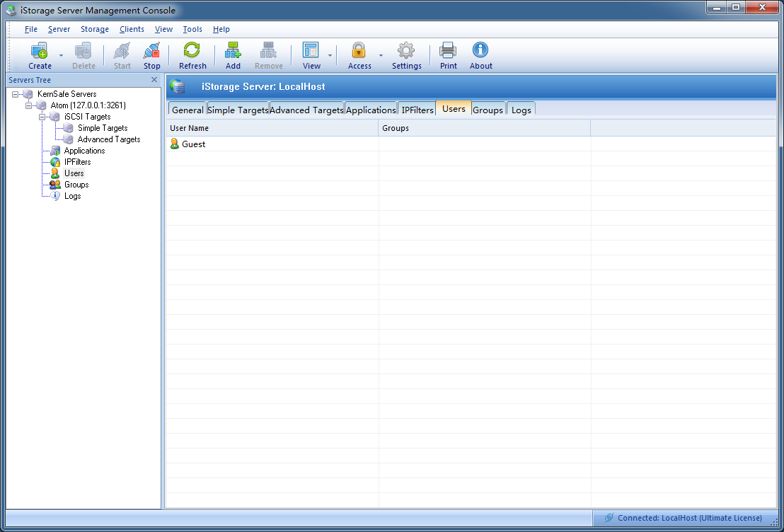Select Logs in the servers tree

[72, 196]
